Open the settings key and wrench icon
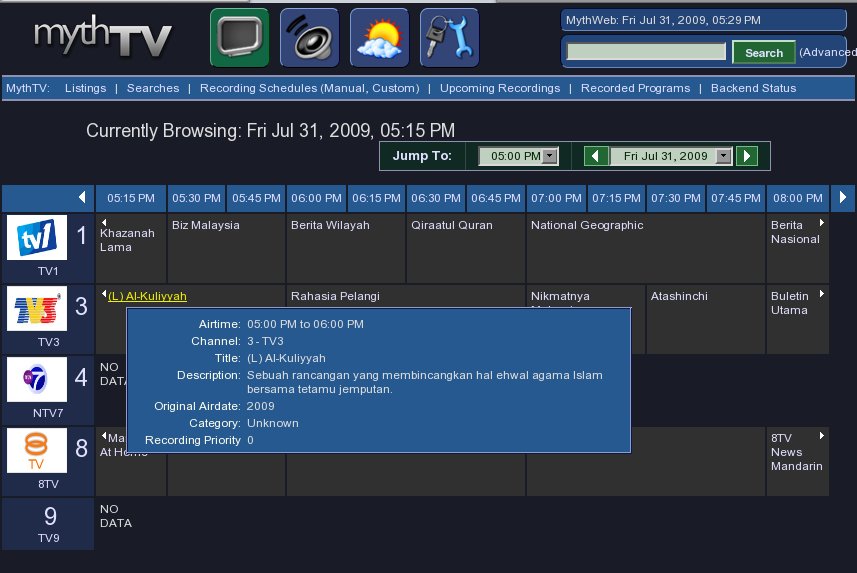857x573 pixels. 449,37
